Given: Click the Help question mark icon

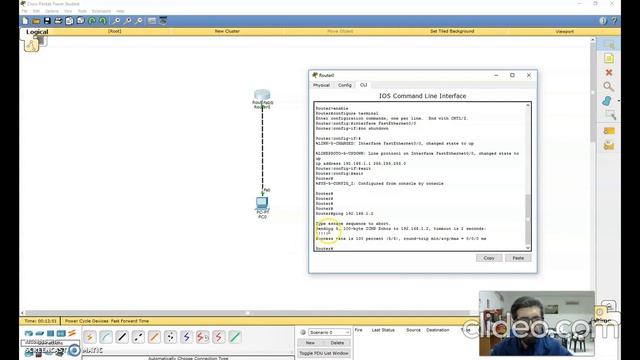Looking at the screenshot, I should point(614,21).
